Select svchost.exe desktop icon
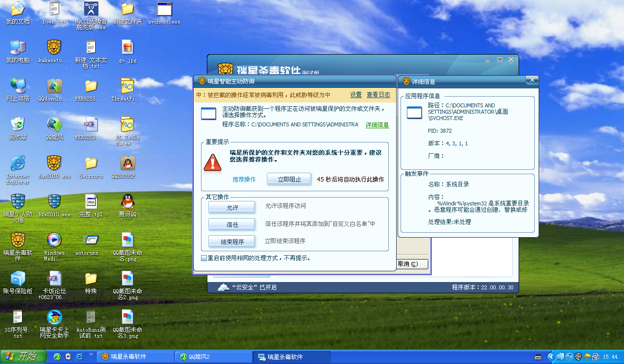This screenshot has width=624, height=364. pyautogui.click(x=164, y=13)
